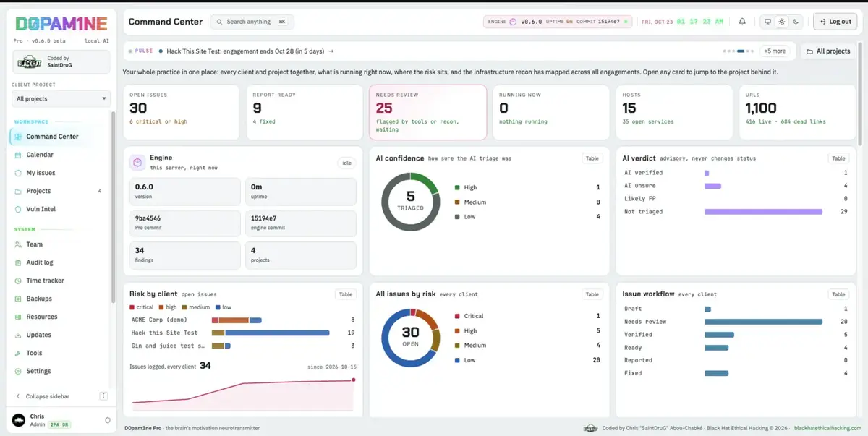Toggle Table view for Issue workflow

[x=838, y=294]
